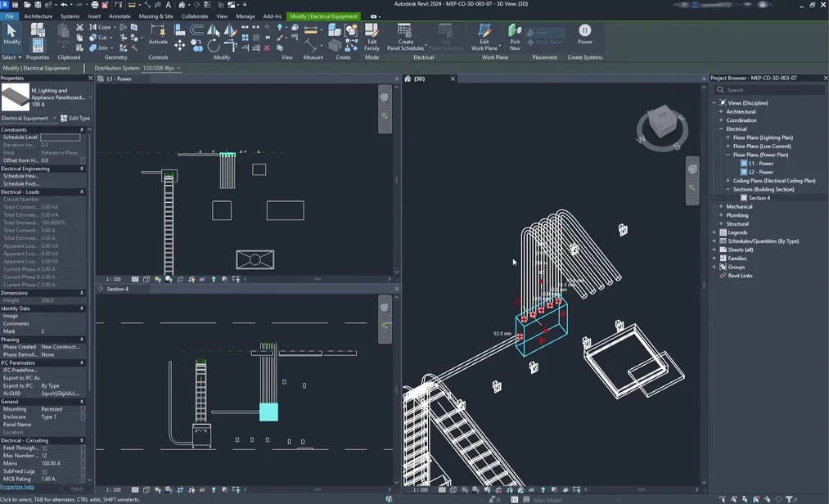The width and height of the screenshot is (829, 504).
Task: Select the Modify tool
Action: coord(11,37)
